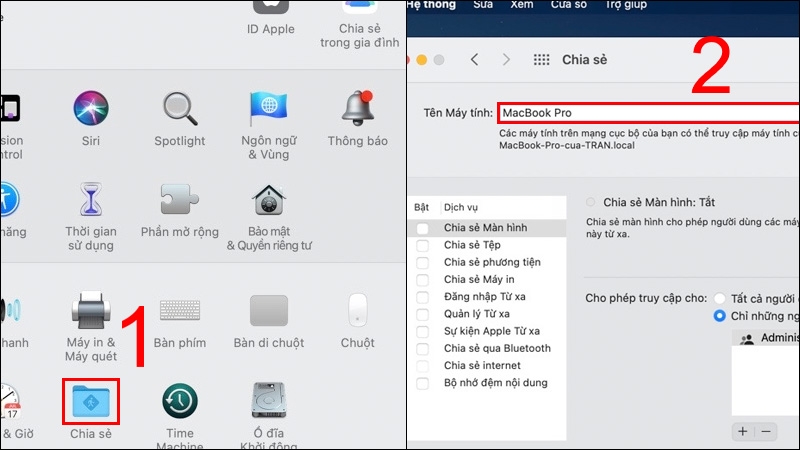Enable Chia sẻ Máy in checkbox

422,280
